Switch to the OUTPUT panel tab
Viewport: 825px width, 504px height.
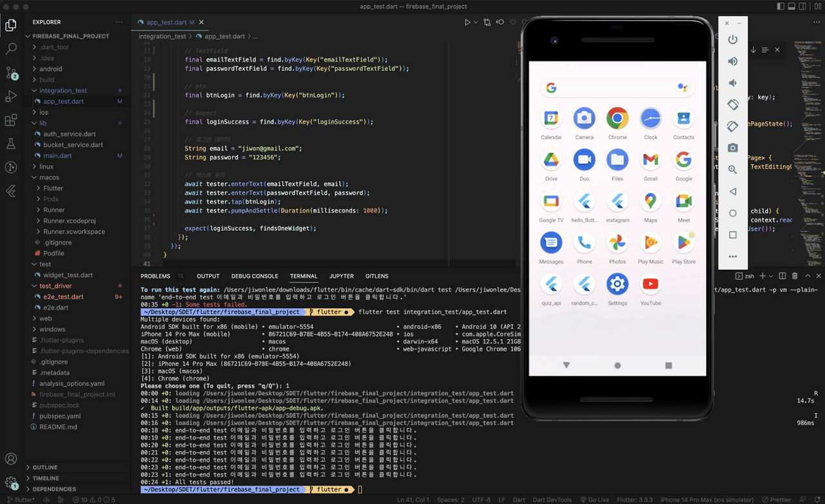[x=208, y=276]
